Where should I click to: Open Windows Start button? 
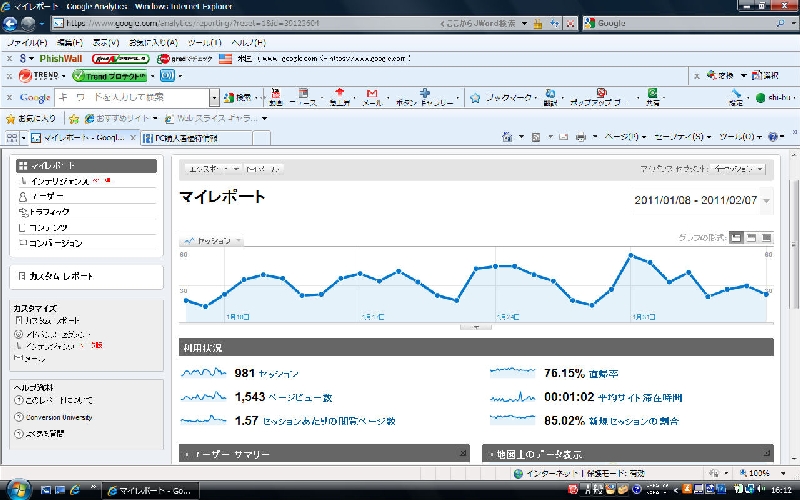click(x=16, y=490)
